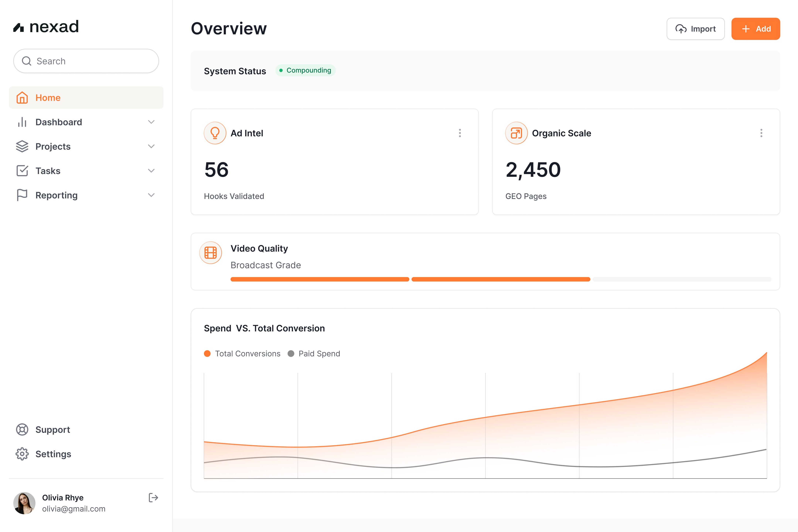
Task: Click the Settings gear icon
Action: coord(22,454)
